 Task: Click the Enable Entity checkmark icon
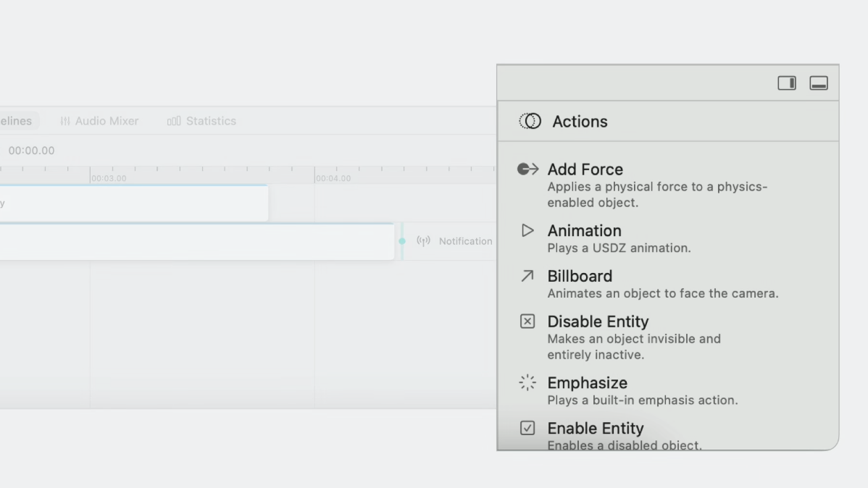pyautogui.click(x=527, y=428)
